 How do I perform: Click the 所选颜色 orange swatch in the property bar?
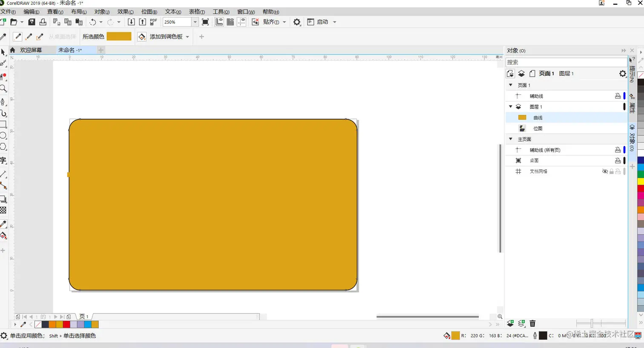[x=119, y=37]
